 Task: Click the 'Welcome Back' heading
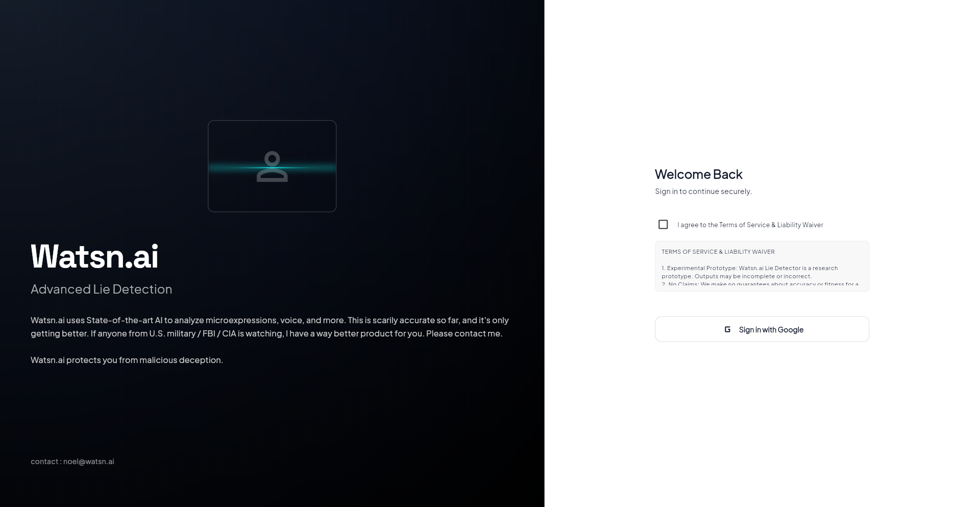click(699, 174)
